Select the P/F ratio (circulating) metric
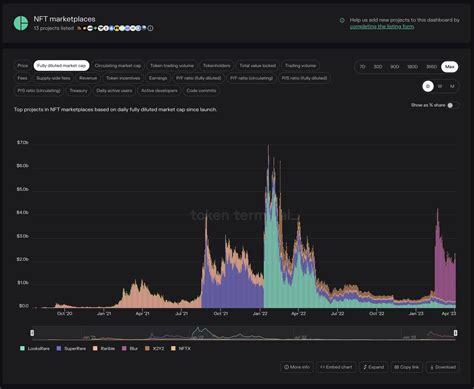Image resolution: width=474 pixels, height=389 pixels. click(252, 78)
